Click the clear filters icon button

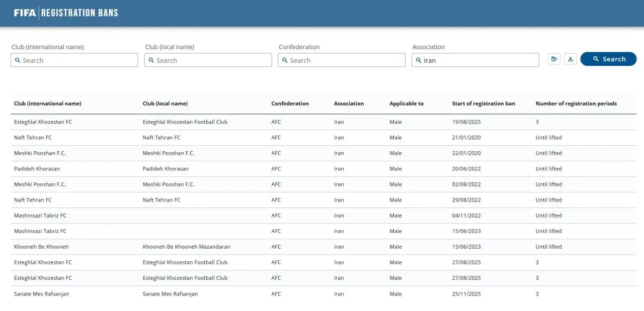point(554,59)
